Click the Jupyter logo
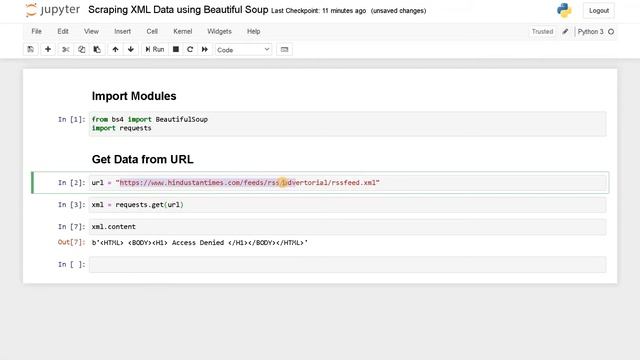The image size is (640, 360). click(52, 10)
